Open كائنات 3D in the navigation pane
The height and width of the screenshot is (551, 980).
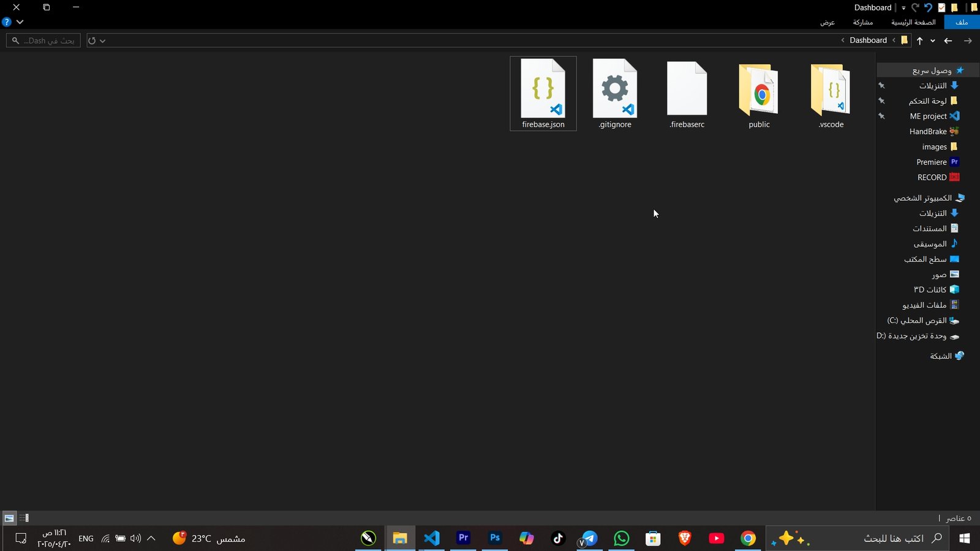[936, 290]
